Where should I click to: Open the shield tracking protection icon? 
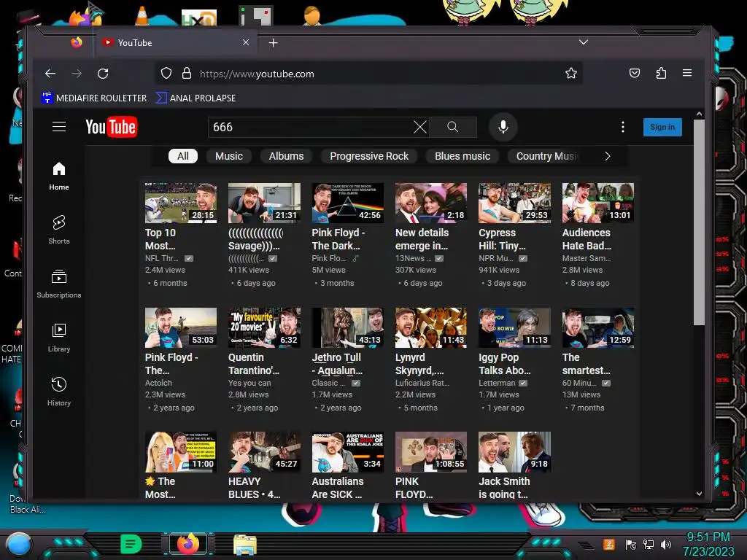(x=166, y=74)
